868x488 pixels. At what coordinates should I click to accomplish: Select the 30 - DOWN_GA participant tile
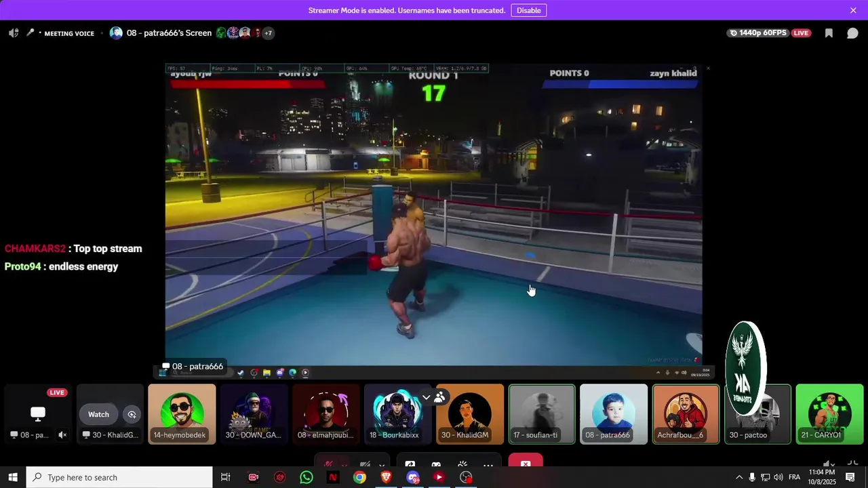point(254,414)
